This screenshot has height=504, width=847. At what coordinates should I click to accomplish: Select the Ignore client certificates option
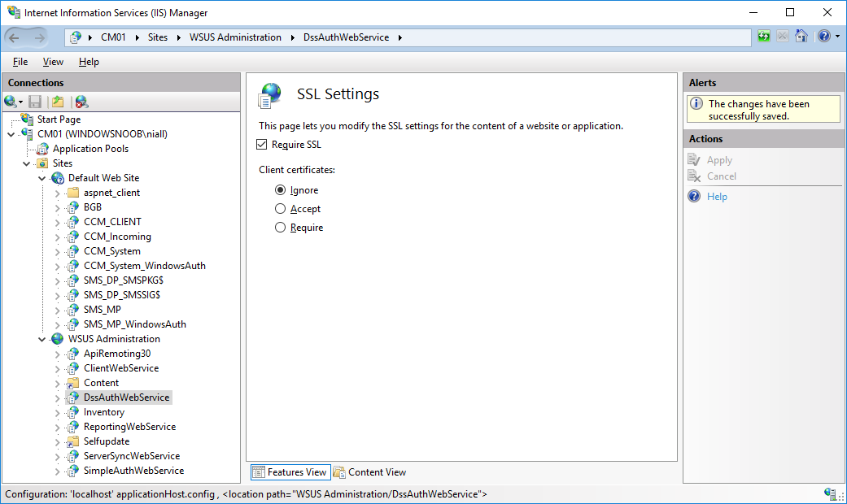tap(280, 190)
